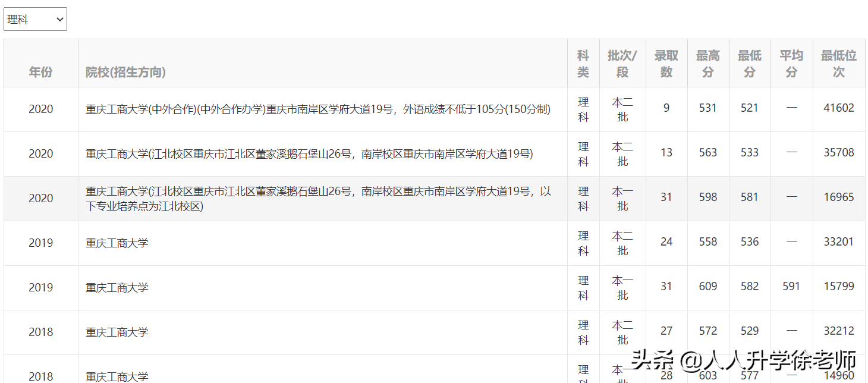
Task: Click lowest score 536
Action: pyautogui.click(x=750, y=242)
